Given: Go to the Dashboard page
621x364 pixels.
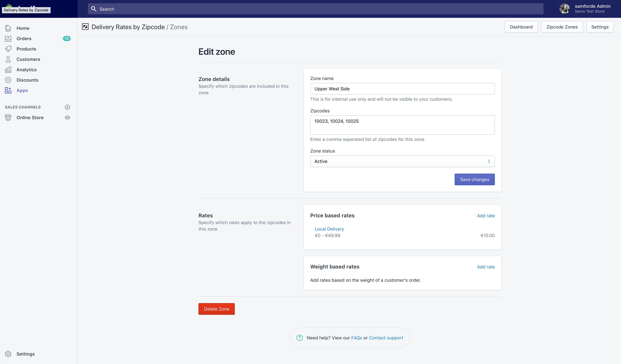Looking at the screenshot, I should click(521, 27).
